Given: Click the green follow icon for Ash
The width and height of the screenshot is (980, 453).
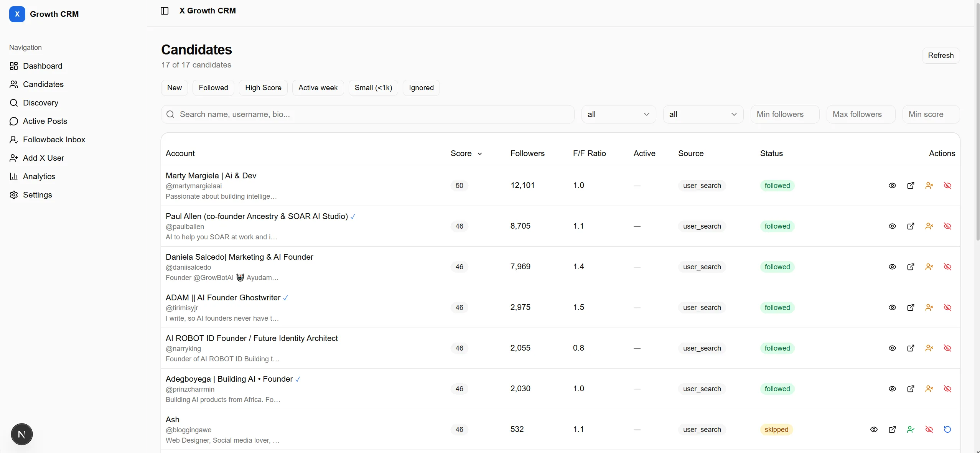Looking at the screenshot, I should [911, 430].
